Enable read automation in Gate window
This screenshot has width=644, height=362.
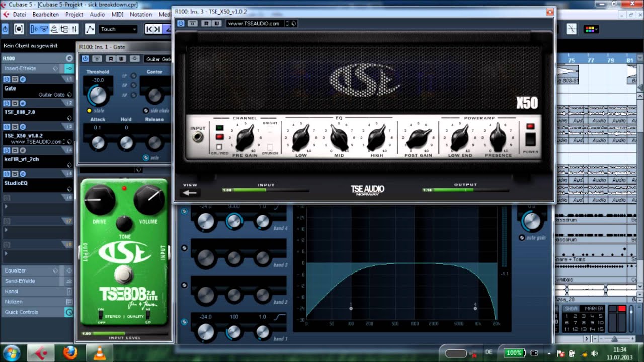point(111,59)
